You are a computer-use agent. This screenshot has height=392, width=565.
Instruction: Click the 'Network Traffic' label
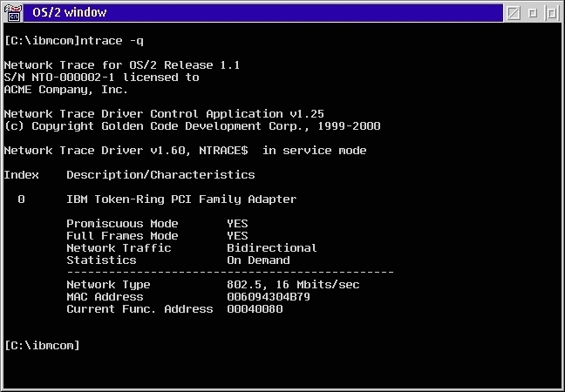point(119,248)
